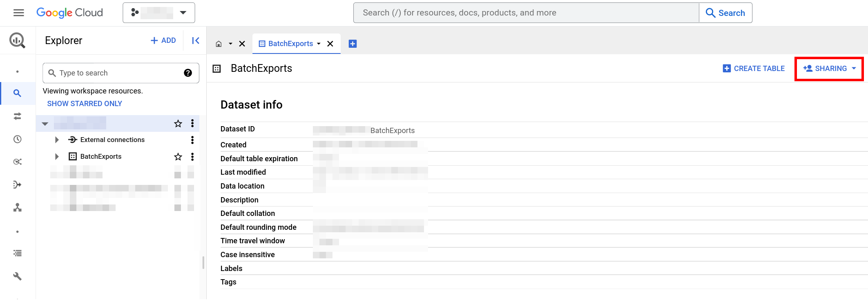Focus the resources search field
Viewport: 868px width, 300px height.
click(x=526, y=13)
